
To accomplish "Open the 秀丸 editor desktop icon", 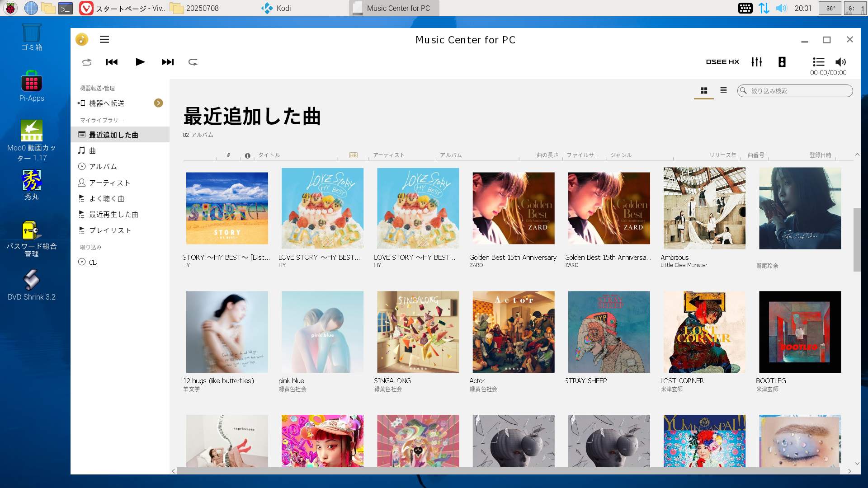I will 32,185.
